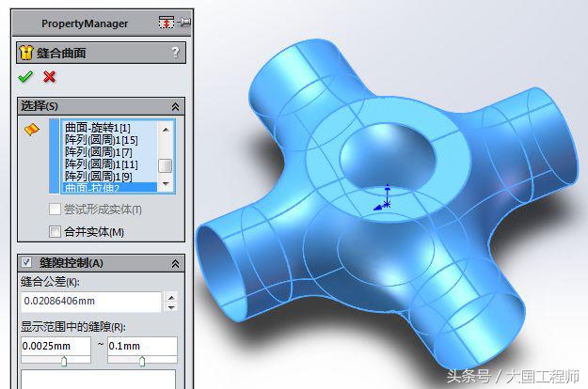Toggle the 尝试形成实体(T) checkbox
588x389 pixels.
pos(55,209)
